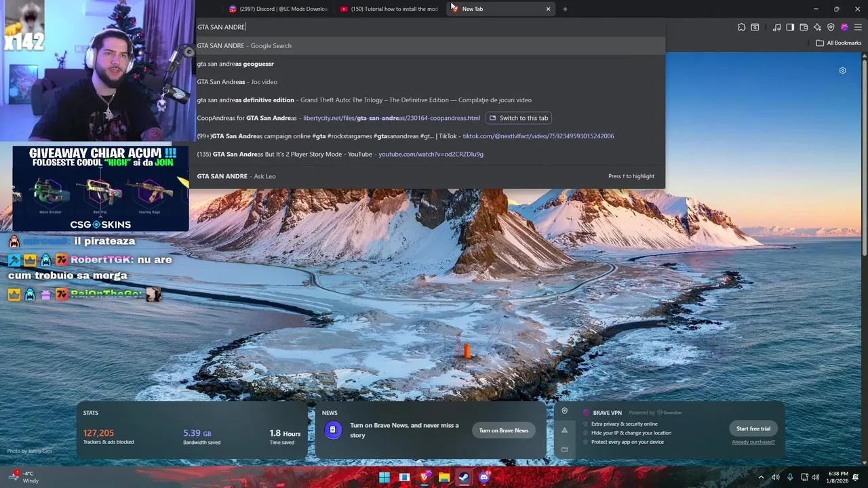This screenshot has height=488, width=868.
Task: Select the VPN shield widget tab icon
Action: [564, 411]
